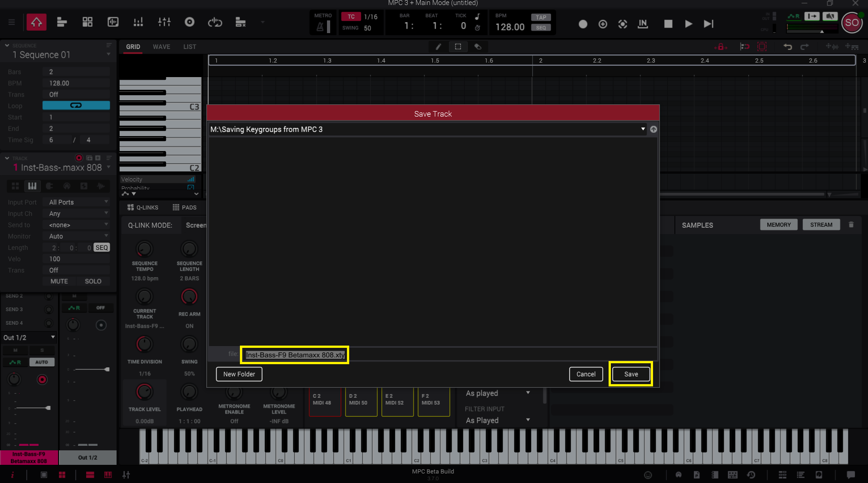This screenshot has height=483, width=868.
Task: Adjust the Track Level knob
Action: [x=144, y=392]
